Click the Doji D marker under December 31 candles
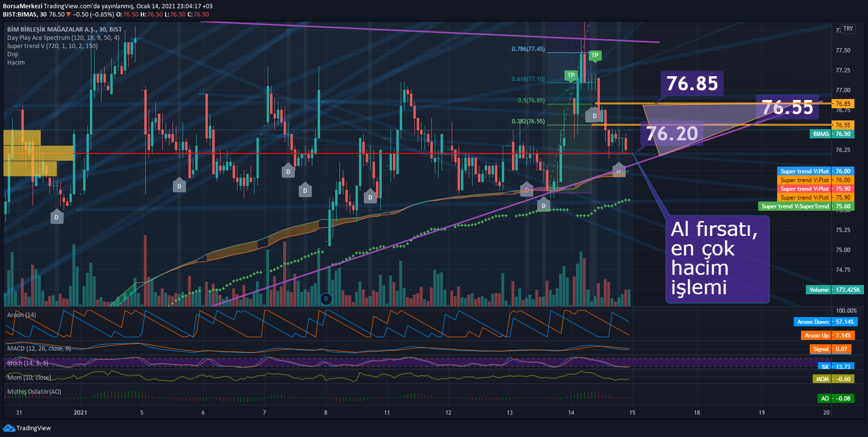 pyautogui.click(x=56, y=217)
